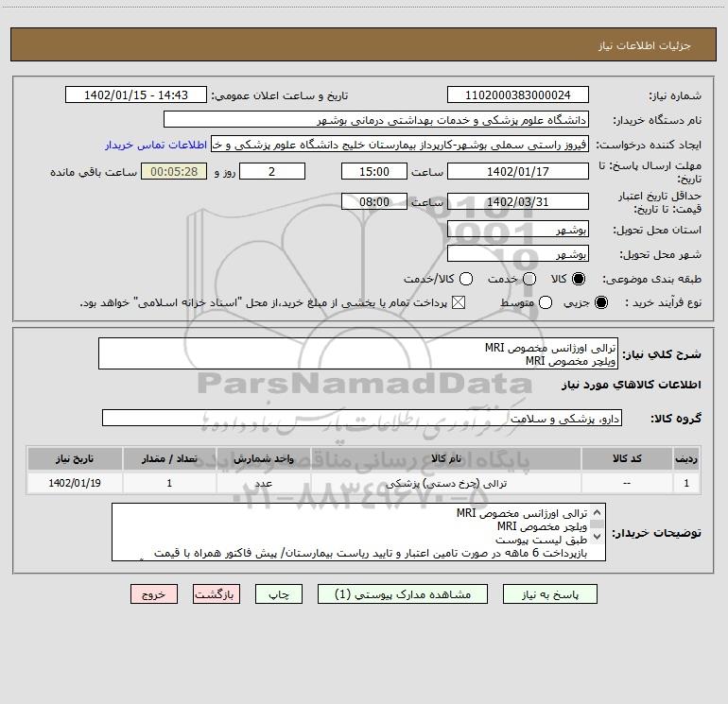The height and width of the screenshot is (704, 728).
Task: Click the deadline time field 15:00
Action: point(374,171)
